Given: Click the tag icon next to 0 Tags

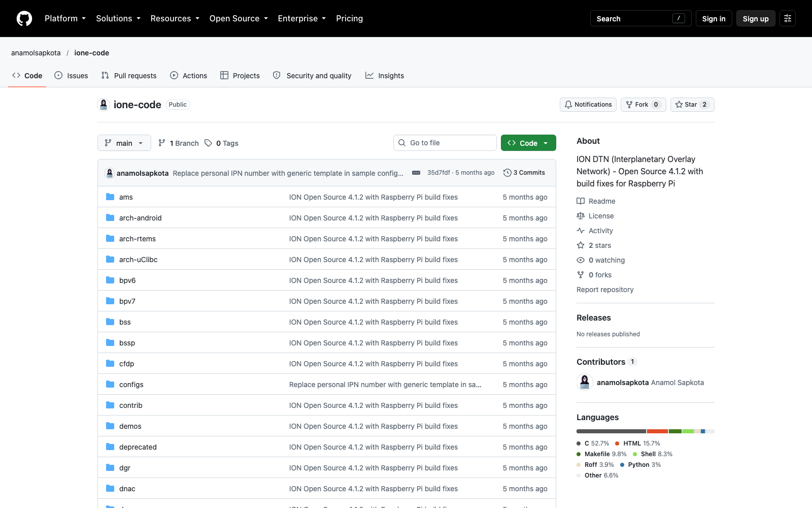Looking at the screenshot, I should pos(208,143).
